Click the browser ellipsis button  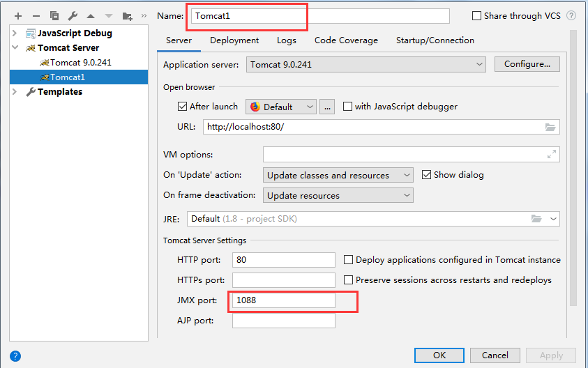327,107
